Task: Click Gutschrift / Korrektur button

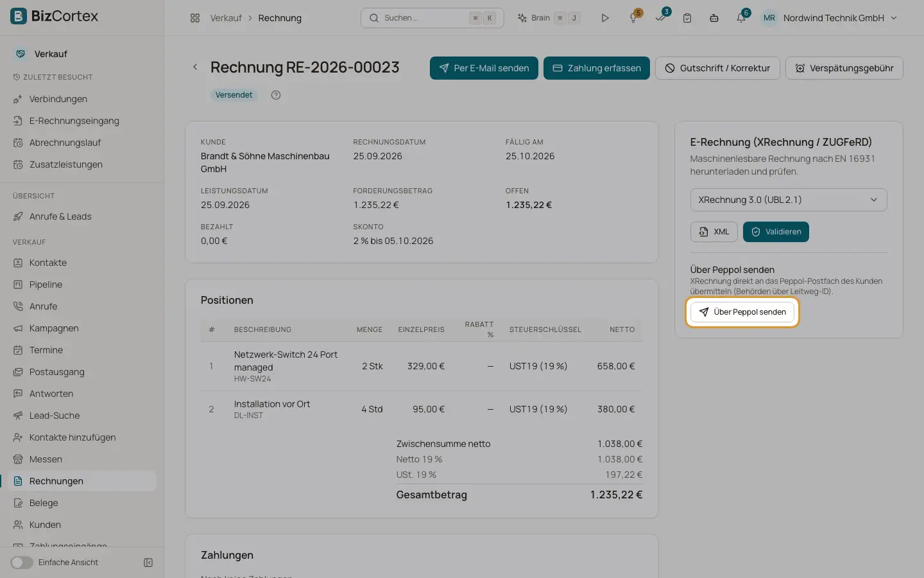Action: [717, 68]
